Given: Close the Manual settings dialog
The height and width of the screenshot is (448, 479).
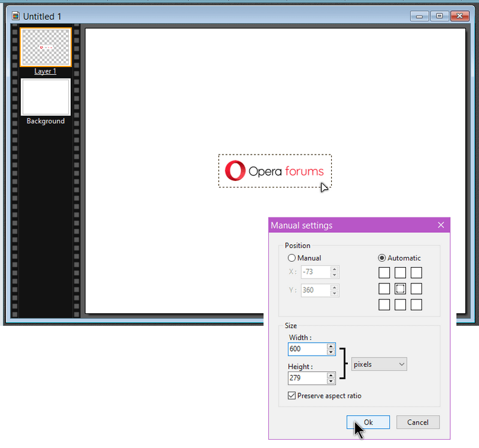Looking at the screenshot, I should coord(441,225).
